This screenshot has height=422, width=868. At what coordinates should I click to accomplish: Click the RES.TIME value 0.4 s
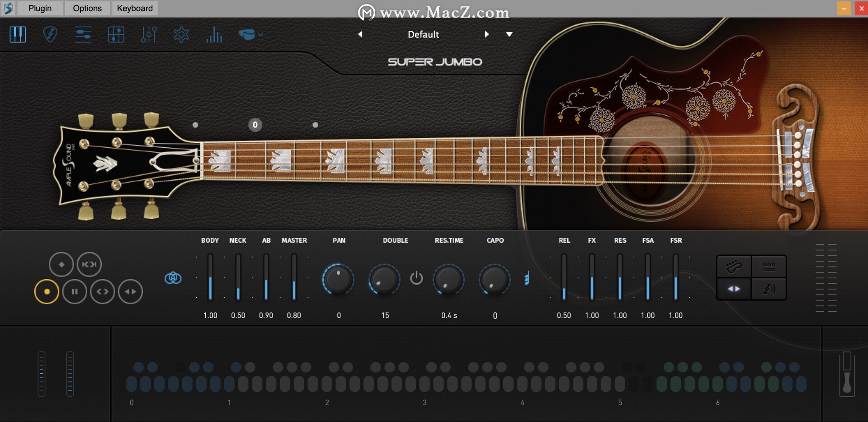(x=449, y=315)
